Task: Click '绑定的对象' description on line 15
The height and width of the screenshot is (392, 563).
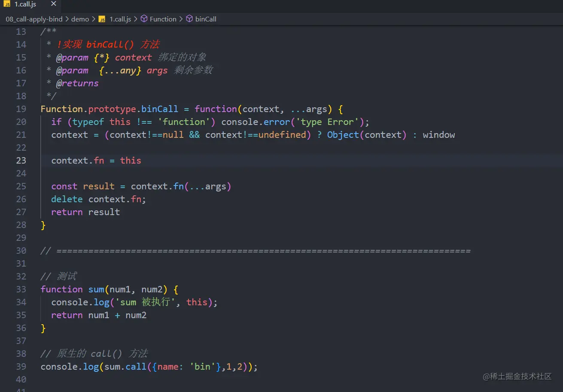Action: pyautogui.click(x=182, y=58)
